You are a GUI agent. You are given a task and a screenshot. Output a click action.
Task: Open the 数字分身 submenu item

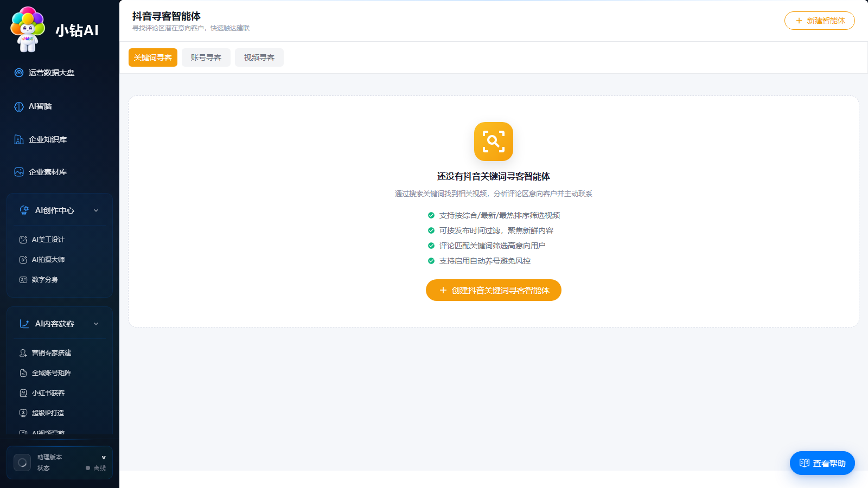tap(60, 280)
